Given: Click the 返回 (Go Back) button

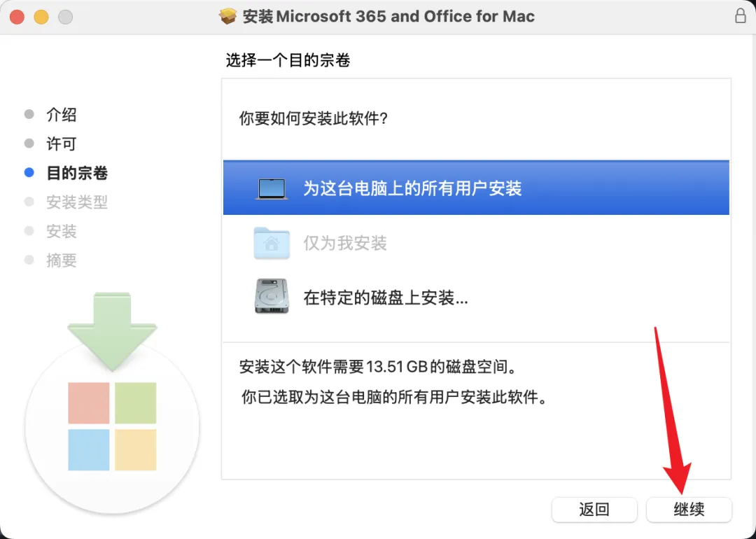Looking at the screenshot, I should [594, 510].
